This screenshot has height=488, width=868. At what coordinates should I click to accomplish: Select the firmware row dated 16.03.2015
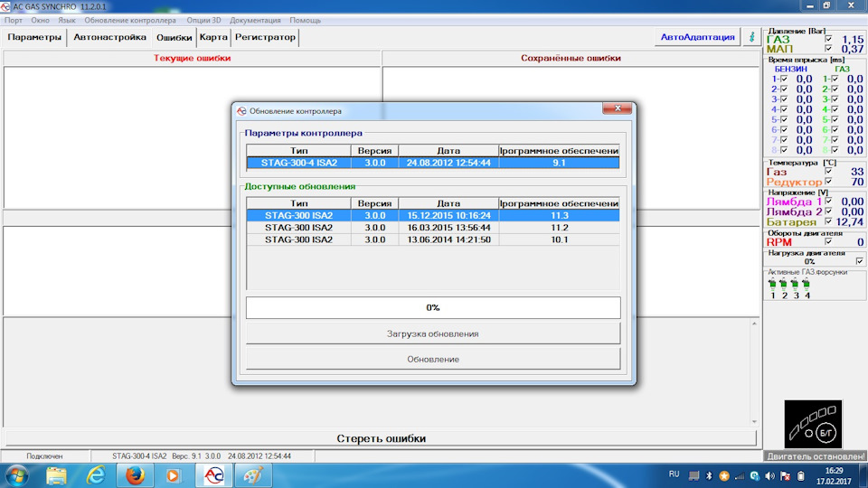433,228
